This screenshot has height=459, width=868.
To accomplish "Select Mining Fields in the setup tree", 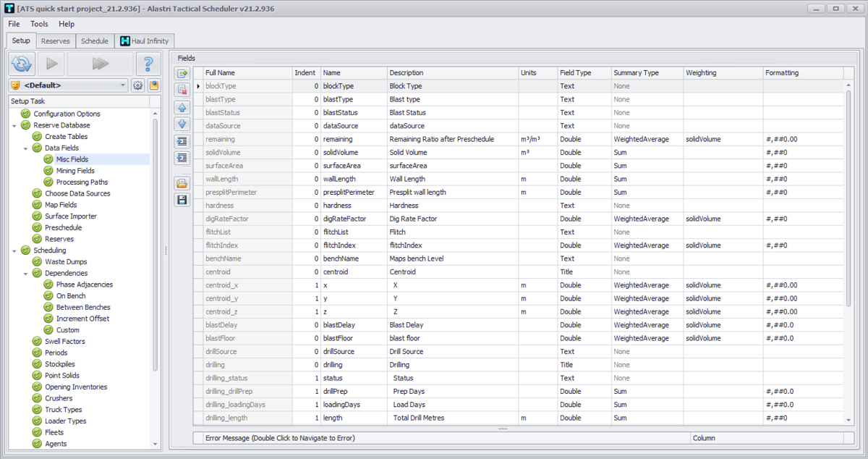I will tap(75, 171).
